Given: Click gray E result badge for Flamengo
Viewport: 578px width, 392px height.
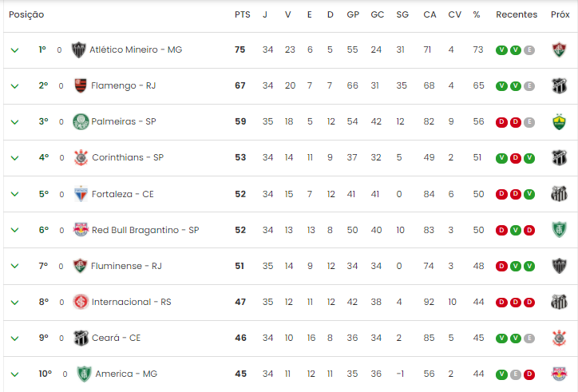Looking at the screenshot, I should [x=529, y=86].
